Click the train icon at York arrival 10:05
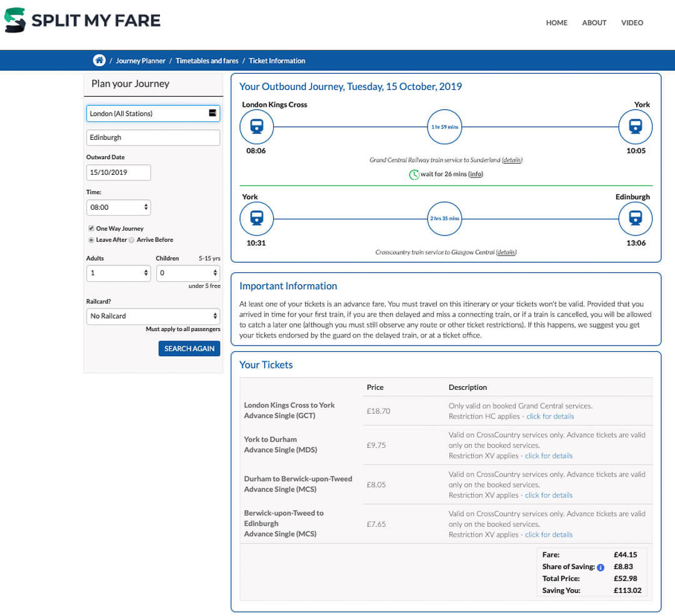The width and height of the screenshot is (675, 616). click(635, 126)
